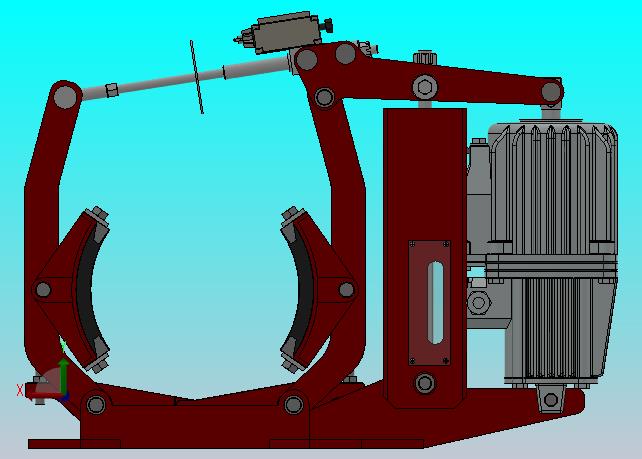Select the limit switch box on top

pyautogui.click(x=285, y=32)
